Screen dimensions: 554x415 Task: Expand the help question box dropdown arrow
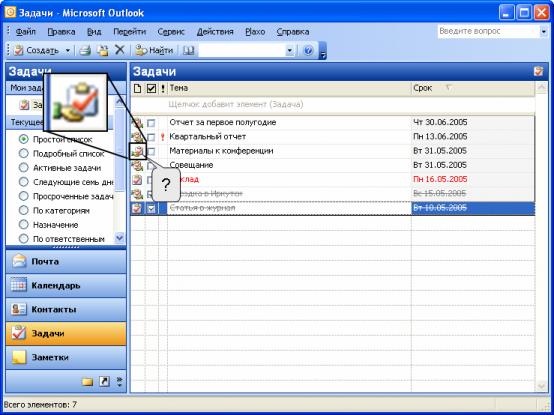tap(544, 31)
